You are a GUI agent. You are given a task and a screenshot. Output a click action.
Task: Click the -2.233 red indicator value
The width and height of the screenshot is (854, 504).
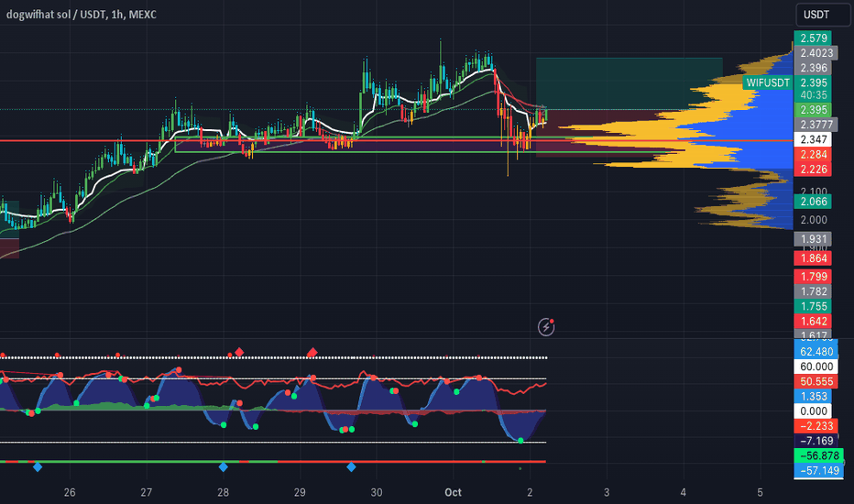click(x=816, y=426)
